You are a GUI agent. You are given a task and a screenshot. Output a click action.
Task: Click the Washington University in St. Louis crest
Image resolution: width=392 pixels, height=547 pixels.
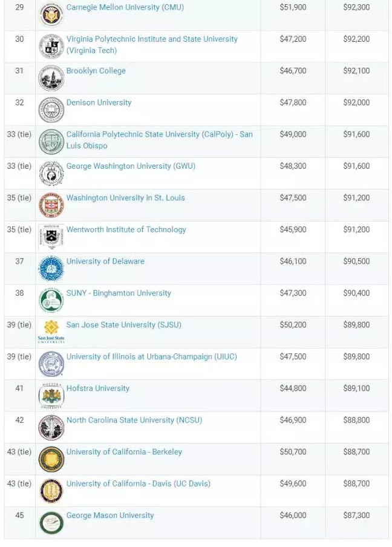pyautogui.click(x=51, y=205)
